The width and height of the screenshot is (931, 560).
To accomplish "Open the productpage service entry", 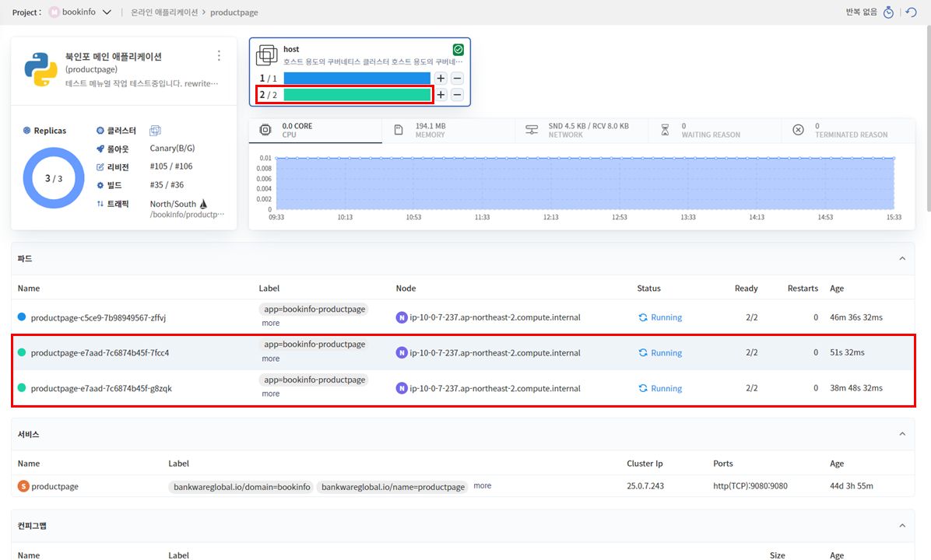I will coord(54,486).
